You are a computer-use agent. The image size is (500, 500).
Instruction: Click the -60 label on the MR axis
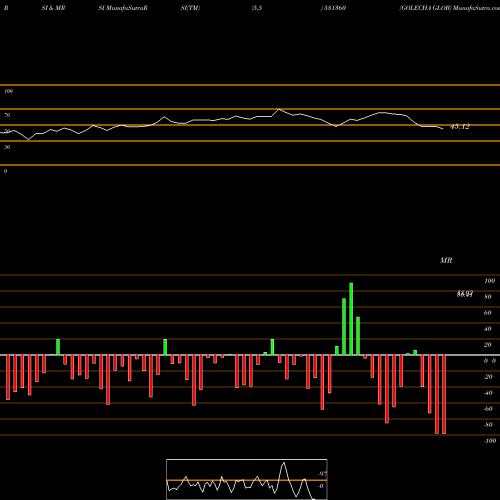pos(488,409)
